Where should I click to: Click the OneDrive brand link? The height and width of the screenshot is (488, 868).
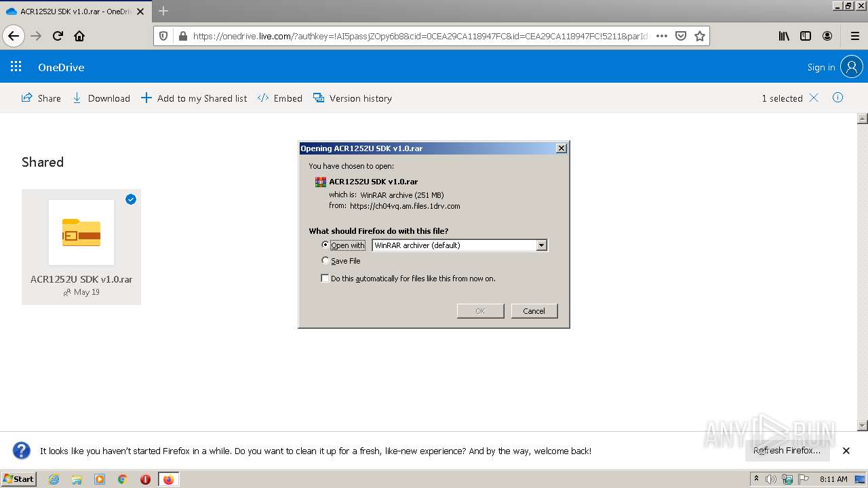coord(61,67)
